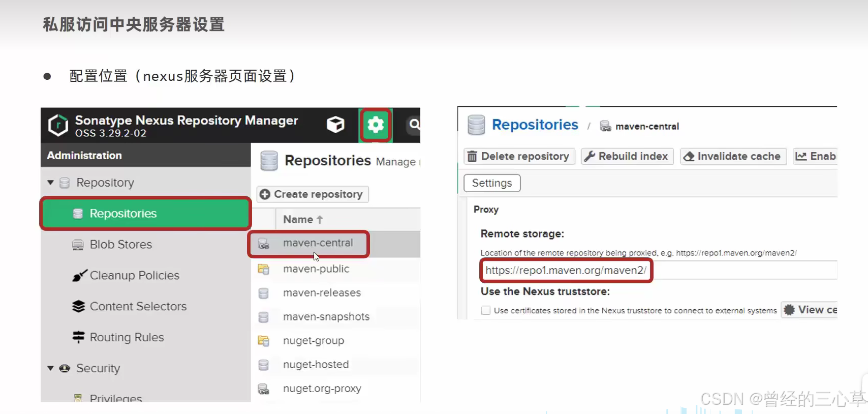Click the nuget.org-proxy icon
The height and width of the screenshot is (414, 868).
263,389
